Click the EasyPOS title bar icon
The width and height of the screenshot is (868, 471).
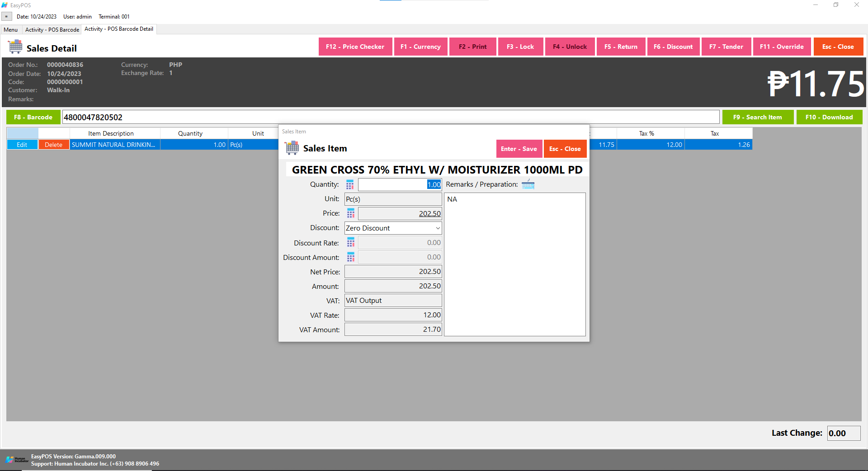click(x=5, y=5)
